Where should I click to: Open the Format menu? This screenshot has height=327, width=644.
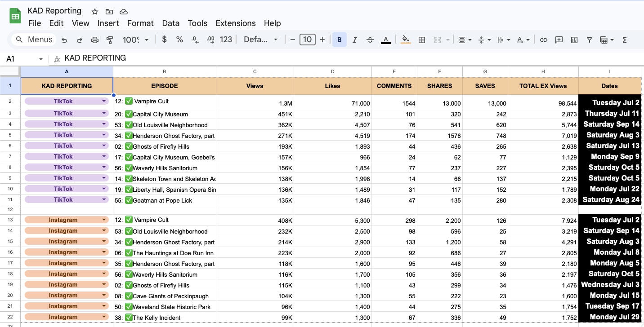tap(140, 23)
